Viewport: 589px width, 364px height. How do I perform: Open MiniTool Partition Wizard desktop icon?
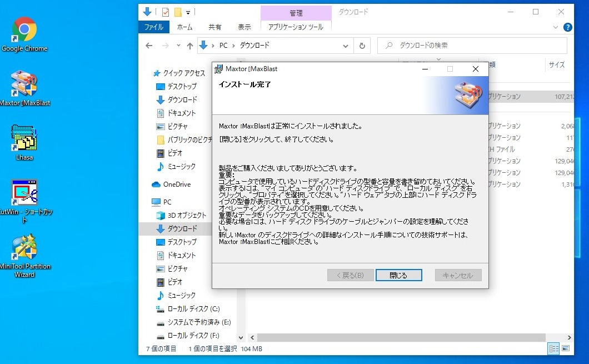coord(25,256)
